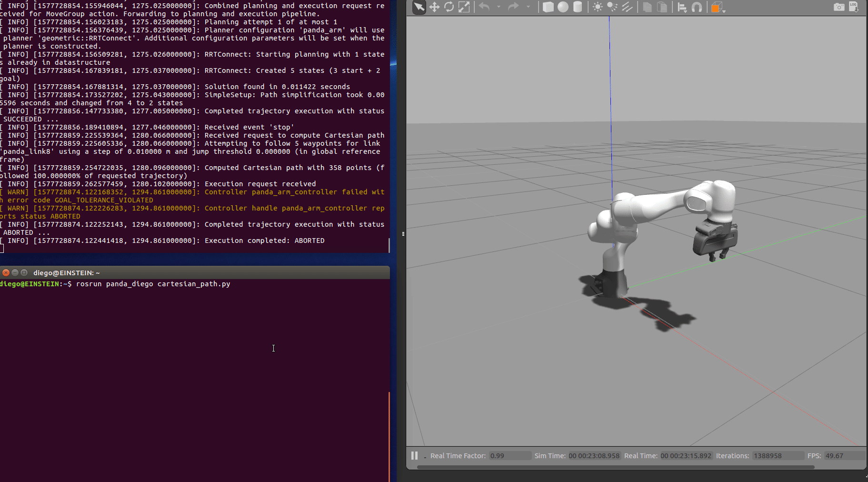
Task: Activate the selection arrow mode in Gazebo
Action: click(419, 7)
